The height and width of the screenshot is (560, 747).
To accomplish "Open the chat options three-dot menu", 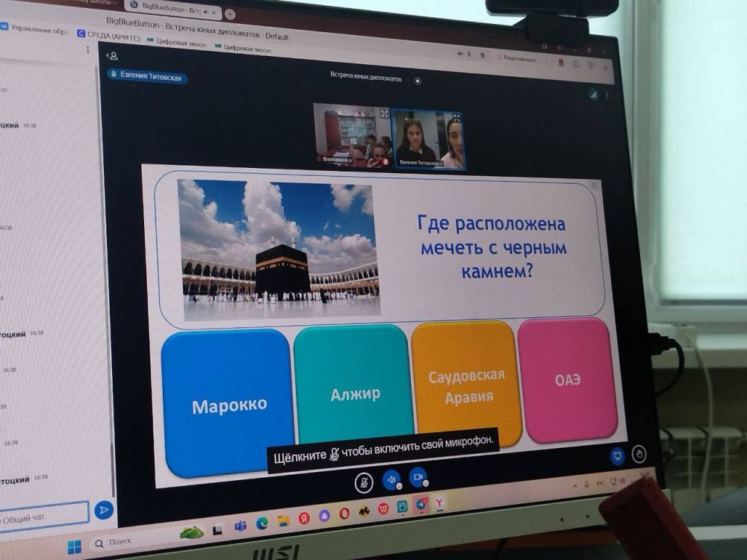I will (x=87, y=49).
